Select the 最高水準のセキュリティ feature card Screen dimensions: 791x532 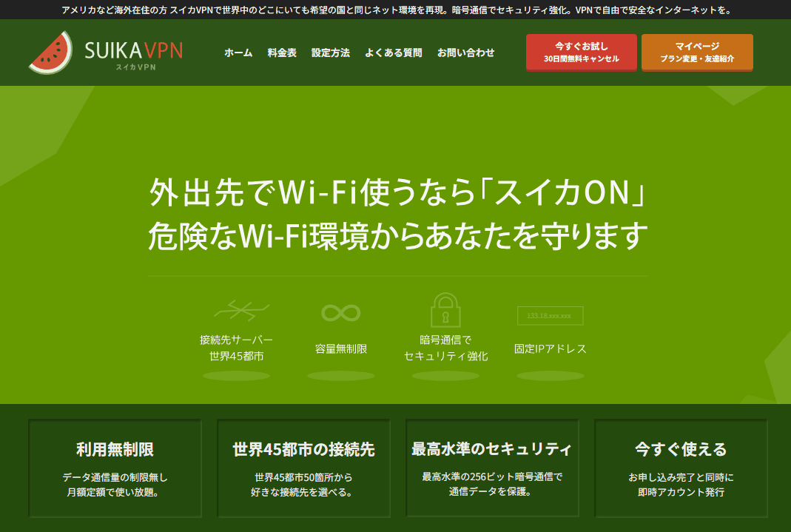pos(492,468)
